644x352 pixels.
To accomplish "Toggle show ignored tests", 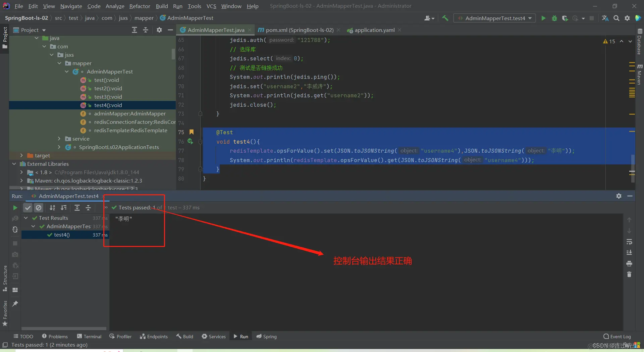I will point(39,208).
